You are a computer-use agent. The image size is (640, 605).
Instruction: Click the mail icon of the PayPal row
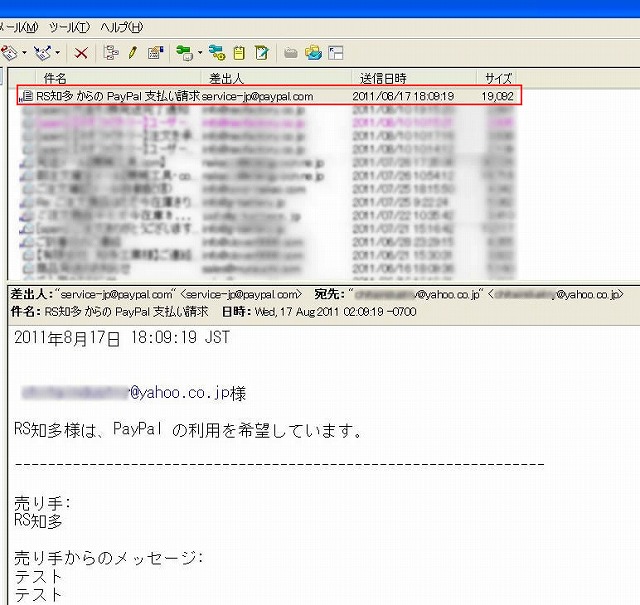27,96
